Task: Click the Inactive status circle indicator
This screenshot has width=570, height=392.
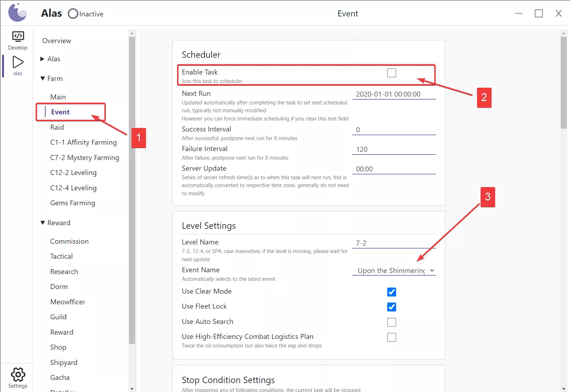Action: pos(73,14)
